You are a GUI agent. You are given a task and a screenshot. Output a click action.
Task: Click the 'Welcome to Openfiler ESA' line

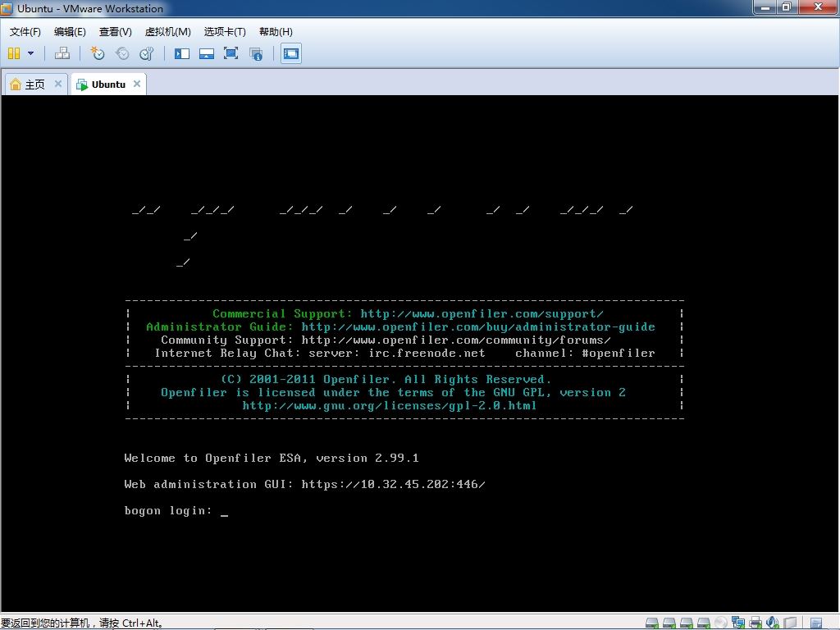coord(272,458)
